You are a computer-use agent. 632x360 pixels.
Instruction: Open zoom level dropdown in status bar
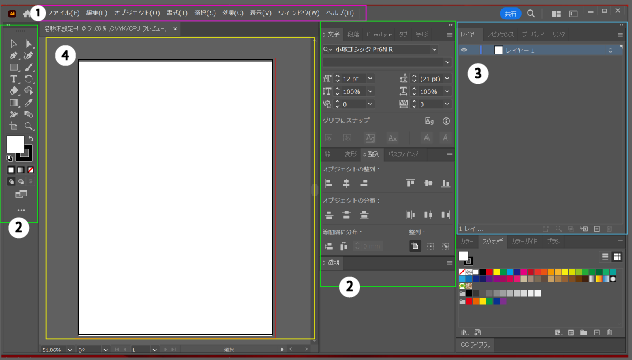click(70, 350)
